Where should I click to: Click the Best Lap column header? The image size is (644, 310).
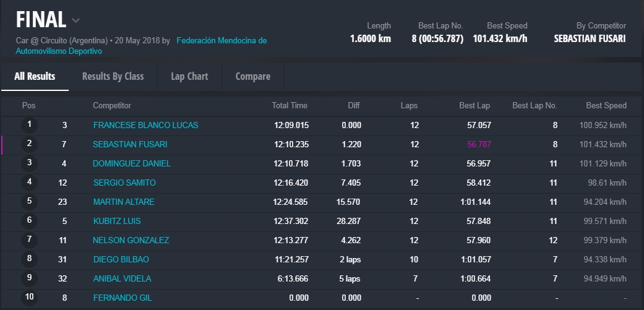tap(474, 106)
